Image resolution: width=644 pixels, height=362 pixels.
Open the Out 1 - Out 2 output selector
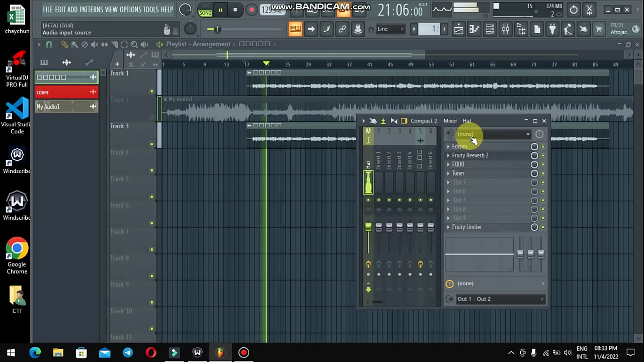(x=499, y=299)
